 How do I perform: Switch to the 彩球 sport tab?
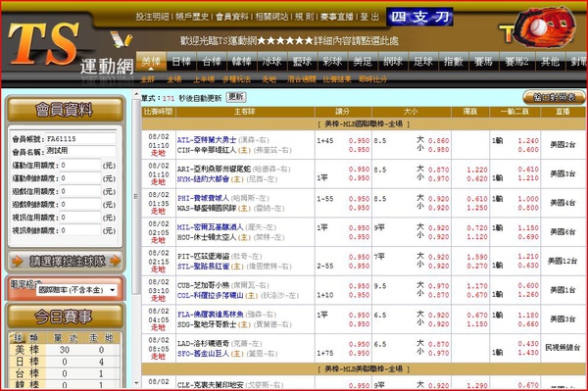[x=332, y=61]
